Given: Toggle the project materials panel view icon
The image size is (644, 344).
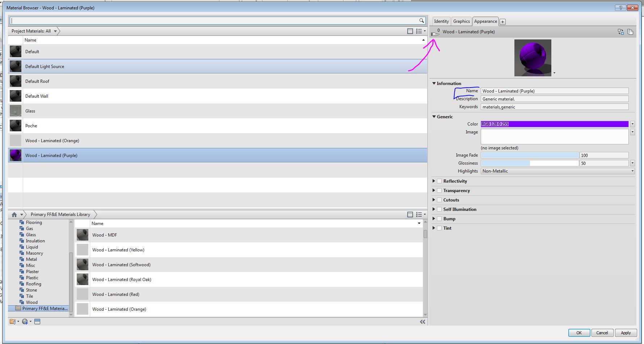Looking at the screenshot, I should pyautogui.click(x=410, y=31).
